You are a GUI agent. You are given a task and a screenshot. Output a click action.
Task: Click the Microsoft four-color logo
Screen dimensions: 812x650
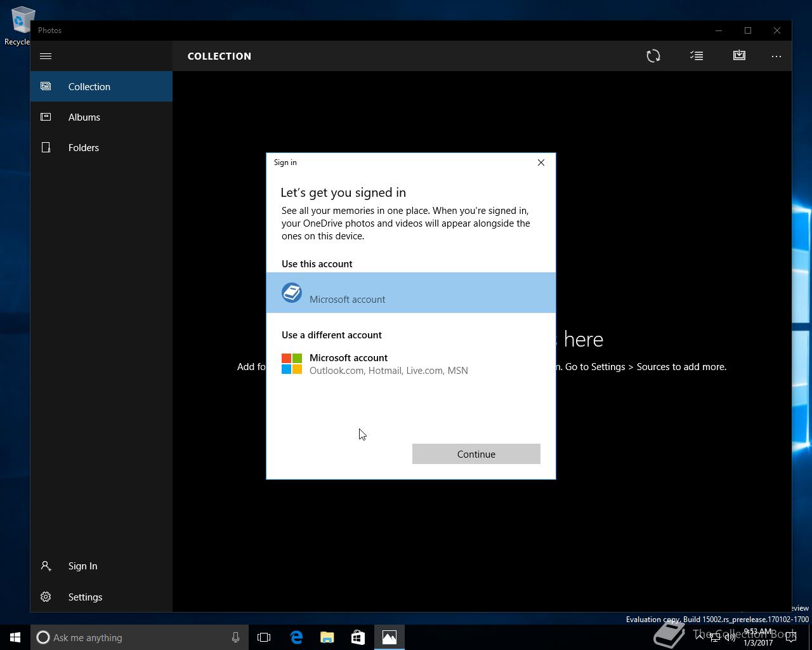point(292,364)
